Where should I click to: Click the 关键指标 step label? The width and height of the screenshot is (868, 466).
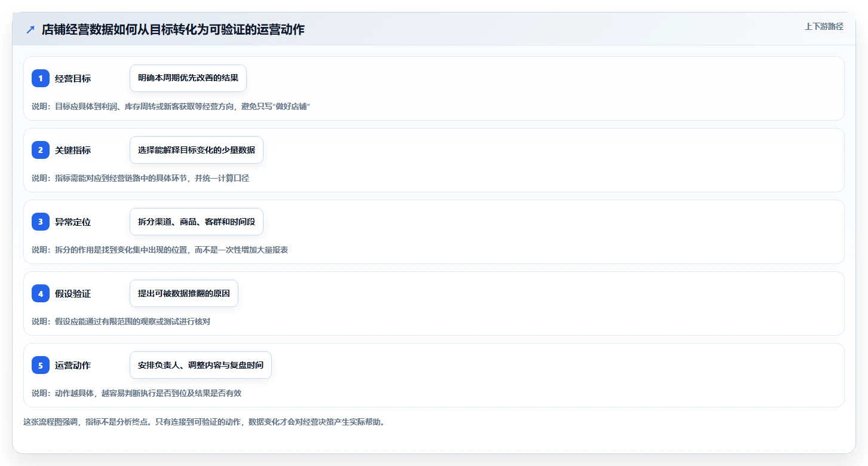tap(73, 150)
